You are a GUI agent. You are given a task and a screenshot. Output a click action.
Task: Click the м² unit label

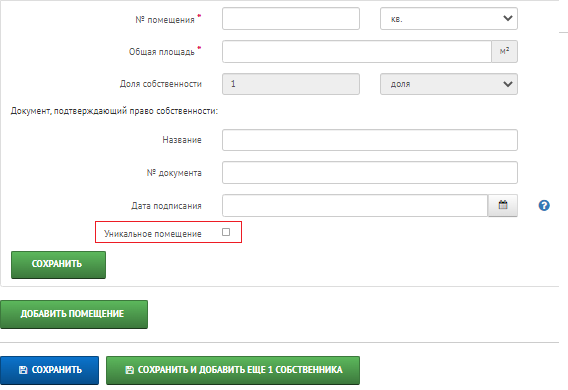point(505,51)
